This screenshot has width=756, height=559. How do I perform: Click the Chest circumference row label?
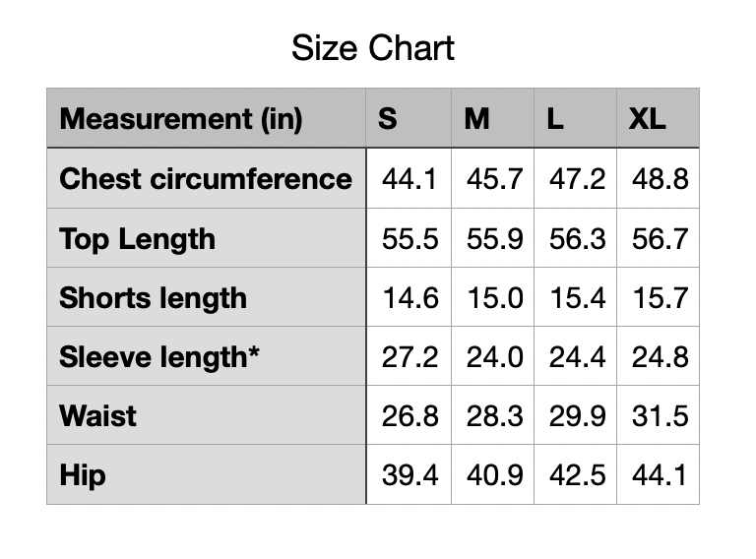pos(207,178)
